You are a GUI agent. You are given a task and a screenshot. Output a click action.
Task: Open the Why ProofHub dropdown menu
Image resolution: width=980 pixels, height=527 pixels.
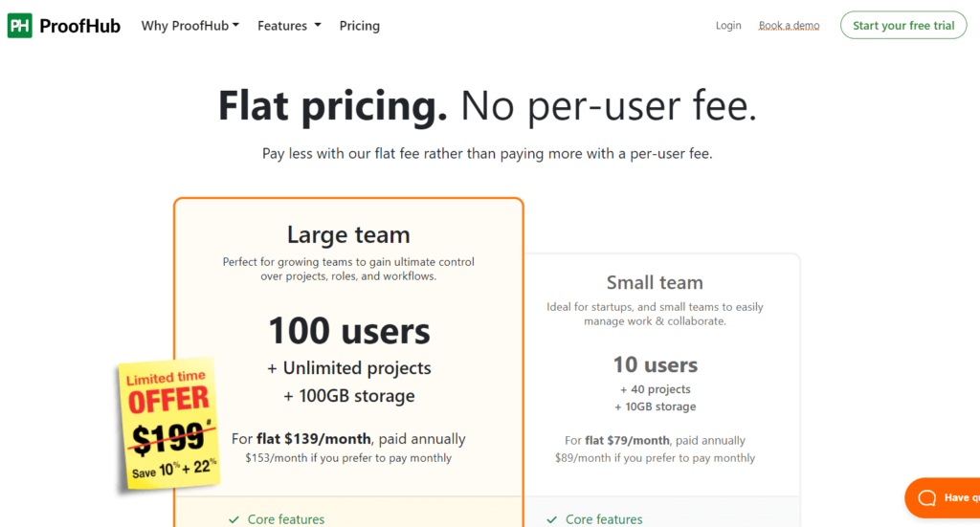[190, 26]
